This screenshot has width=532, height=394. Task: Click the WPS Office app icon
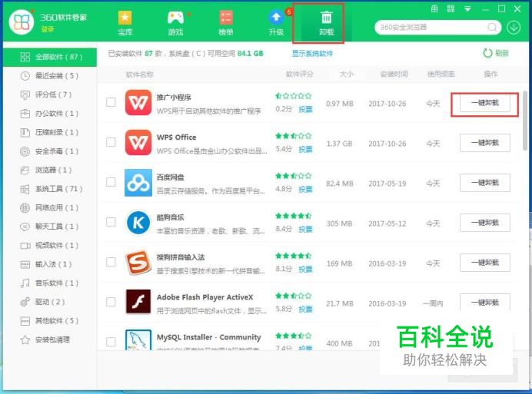point(138,142)
